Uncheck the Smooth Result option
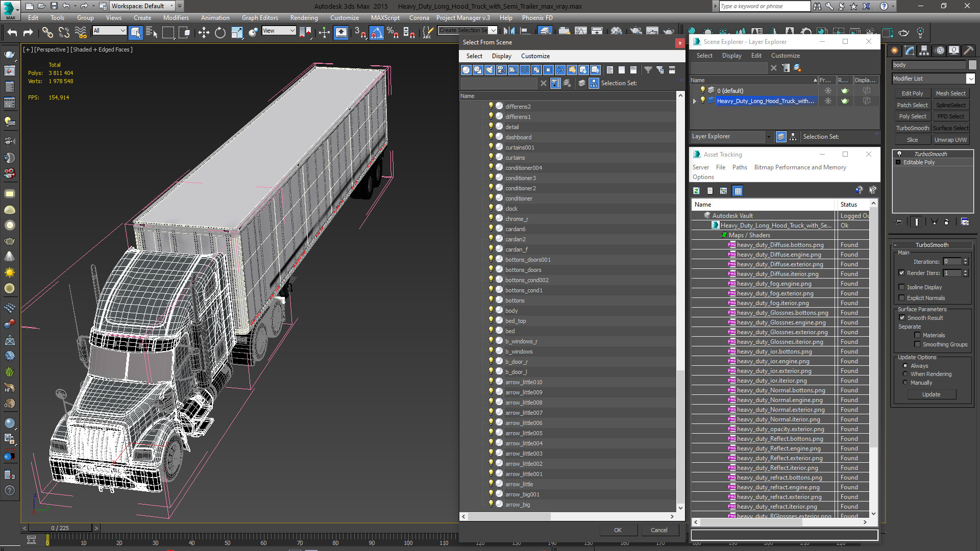Image resolution: width=980 pixels, height=551 pixels. [x=902, y=318]
